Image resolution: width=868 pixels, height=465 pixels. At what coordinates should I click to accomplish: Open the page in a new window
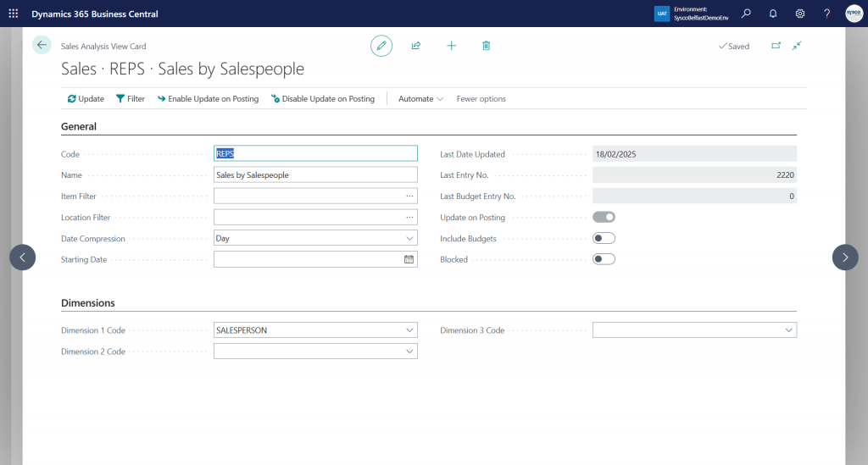pos(776,46)
